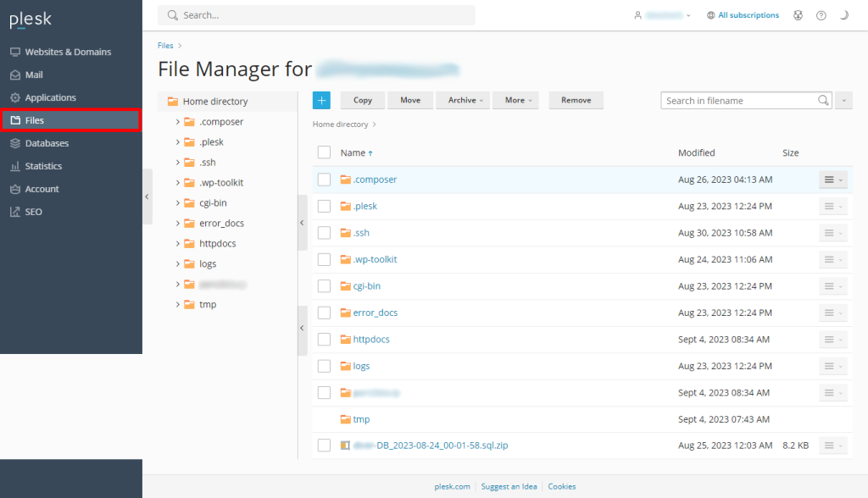
Task: Click the magnifier icon in filename search
Action: click(x=823, y=100)
